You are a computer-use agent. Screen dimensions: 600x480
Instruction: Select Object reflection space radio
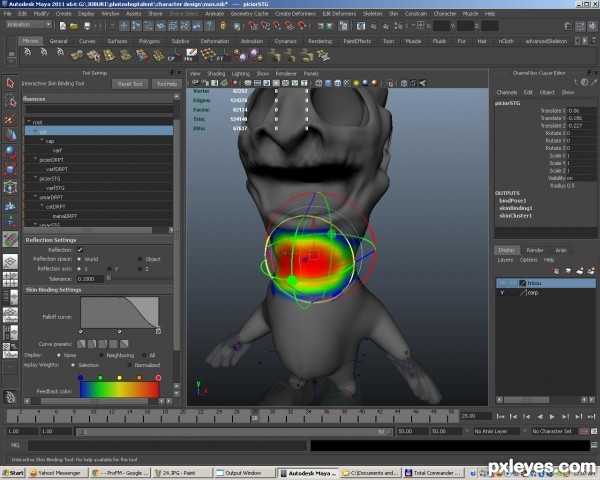click(140, 259)
